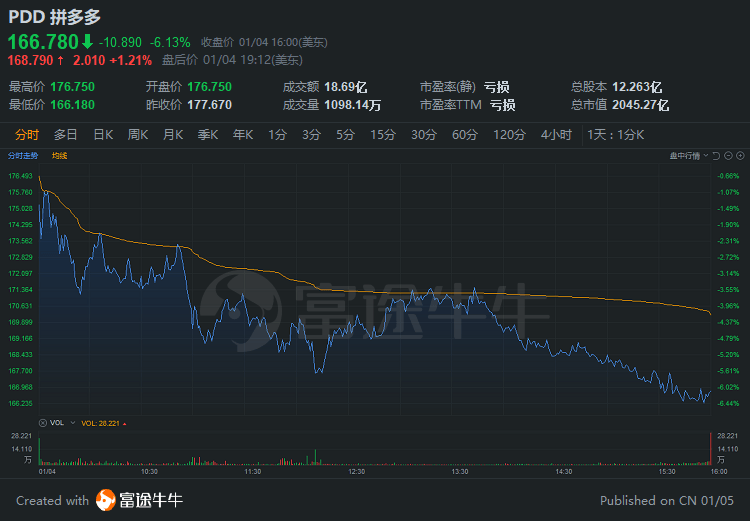Open the 1天 : 1分K custom interval
This screenshot has width=750, height=521.
point(616,135)
